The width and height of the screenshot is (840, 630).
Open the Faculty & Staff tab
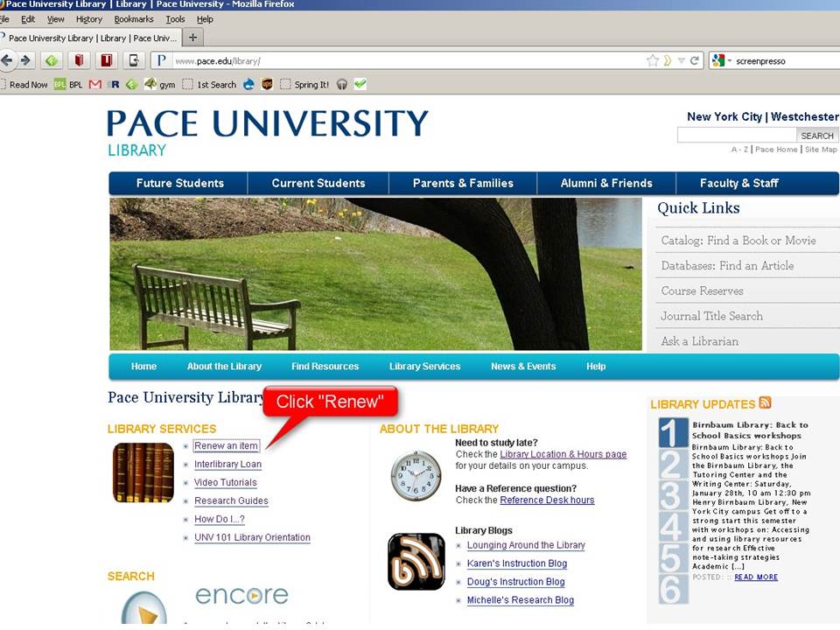pyautogui.click(x=738, y=183)
